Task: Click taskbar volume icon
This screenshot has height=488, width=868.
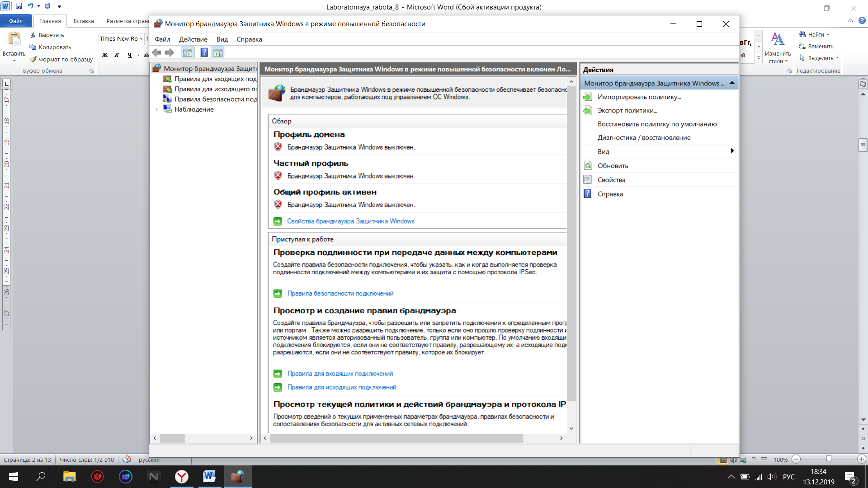Action: (771, 477)
